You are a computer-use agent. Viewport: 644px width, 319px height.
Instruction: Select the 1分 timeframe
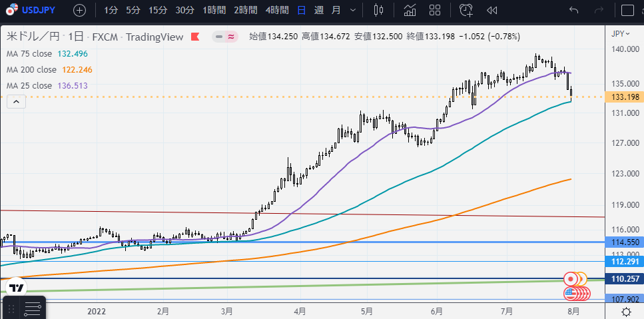111,10
